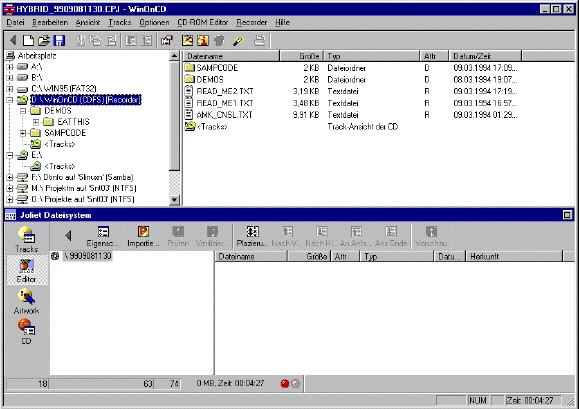The height and width of the screenshot is (409, 579).
Task: Click the Prüfen toolbar button
Action: 178,236
